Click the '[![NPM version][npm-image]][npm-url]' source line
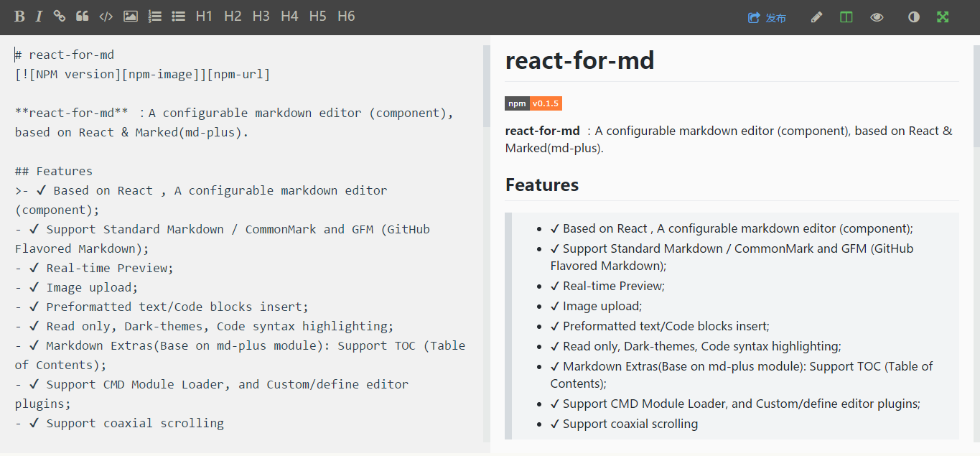 point(142,74)
